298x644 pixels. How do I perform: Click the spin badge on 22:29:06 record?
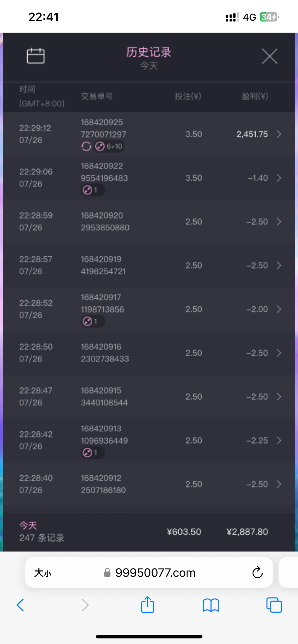point(93,190)
